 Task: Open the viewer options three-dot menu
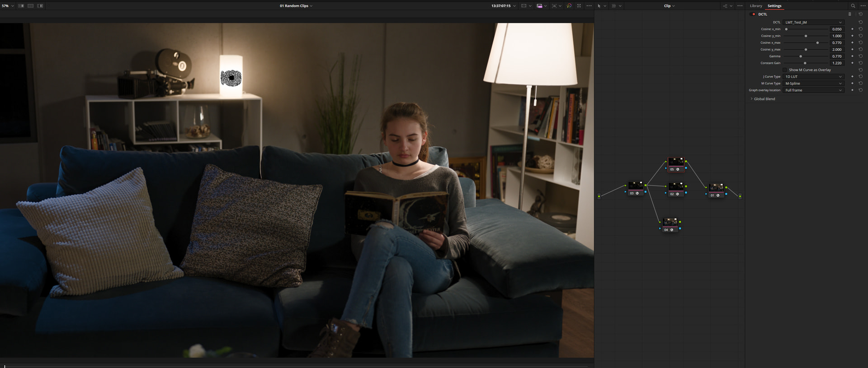pos(589,6)
